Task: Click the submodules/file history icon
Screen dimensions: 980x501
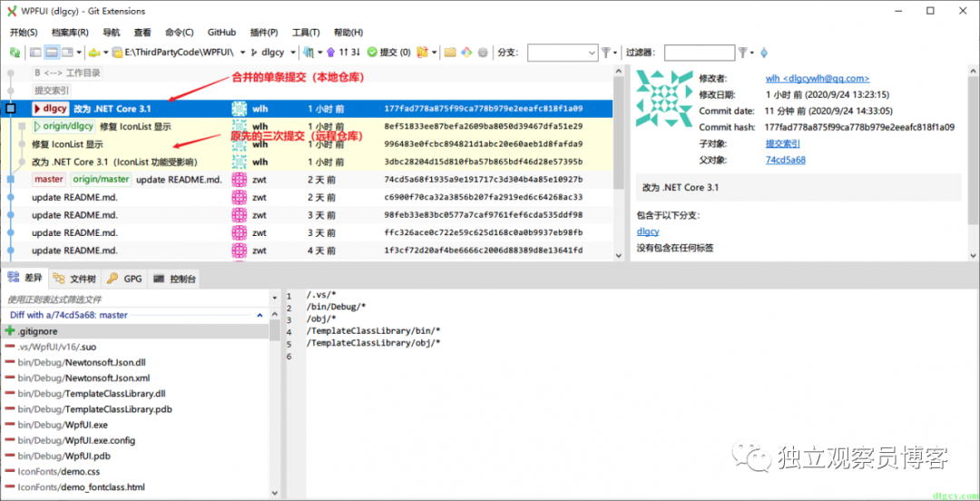Action: 422,53
